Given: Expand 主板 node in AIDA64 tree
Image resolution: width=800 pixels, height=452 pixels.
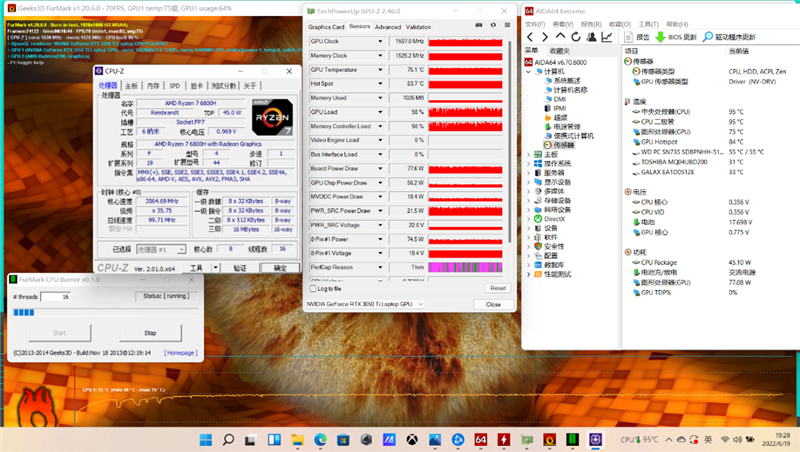Looking at the screenshot, I should pyautogui.click(x=529, y=155).
